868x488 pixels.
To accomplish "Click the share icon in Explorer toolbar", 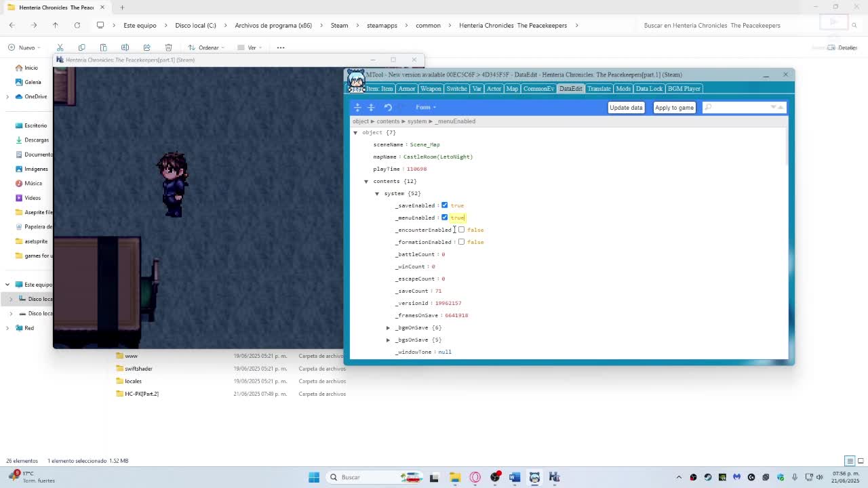I will (x=146, y=47).
